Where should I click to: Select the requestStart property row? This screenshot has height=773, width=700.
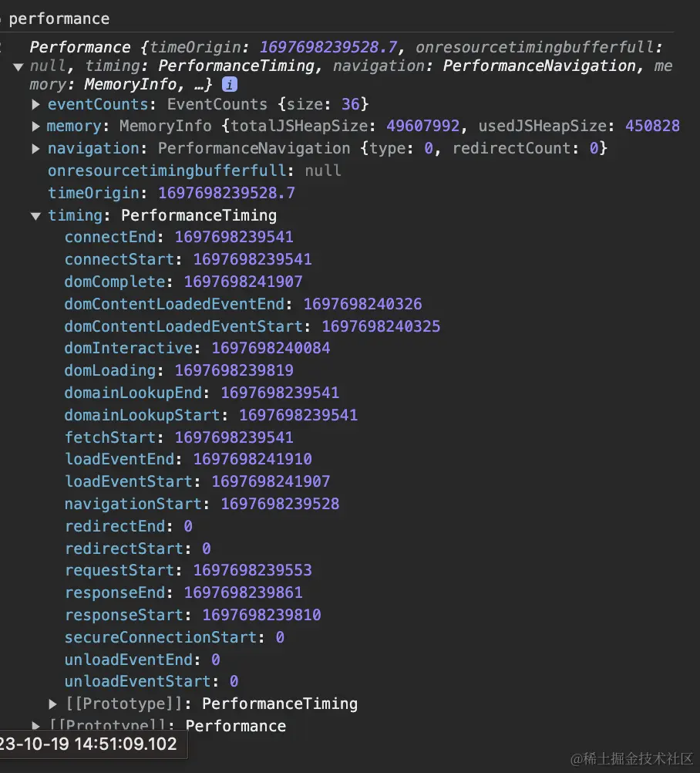[188, 570]
